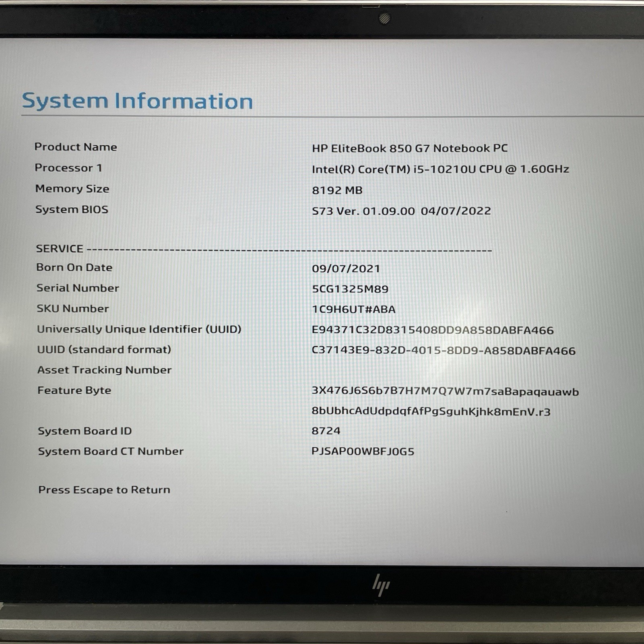Select the Feature Byte label
Screen dimensions: 644x644
[74, 390]
